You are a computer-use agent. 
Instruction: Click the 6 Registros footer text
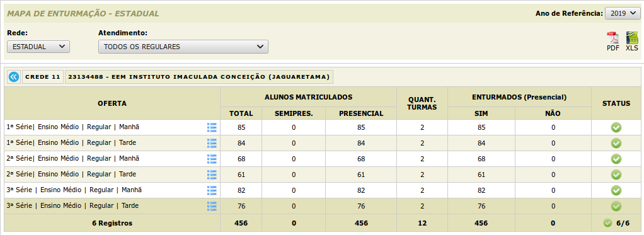tap(112, 223)
